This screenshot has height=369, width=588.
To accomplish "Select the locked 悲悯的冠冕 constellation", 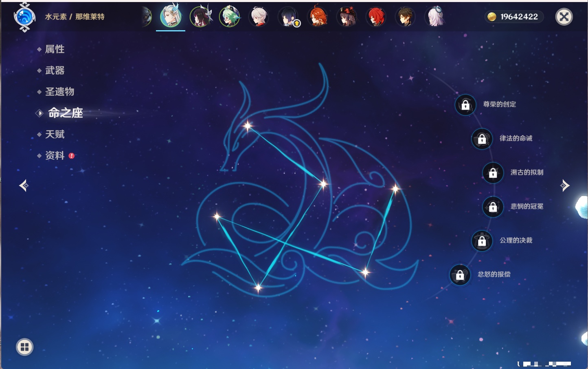I will click(x=493, y=207).
